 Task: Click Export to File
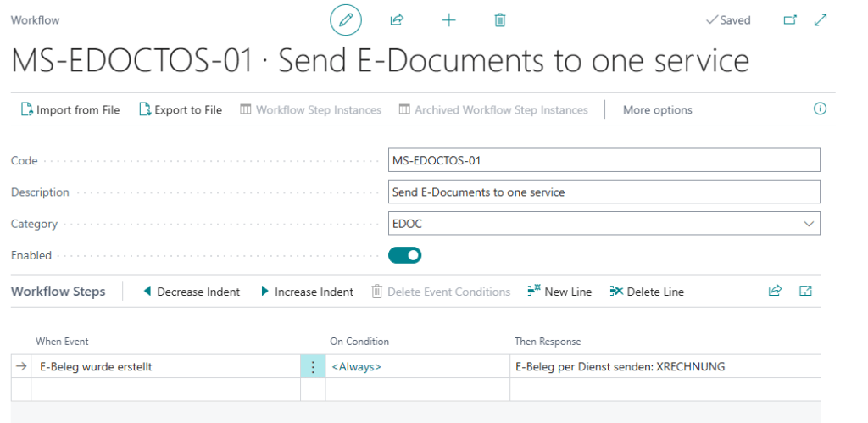pos(180,110)
